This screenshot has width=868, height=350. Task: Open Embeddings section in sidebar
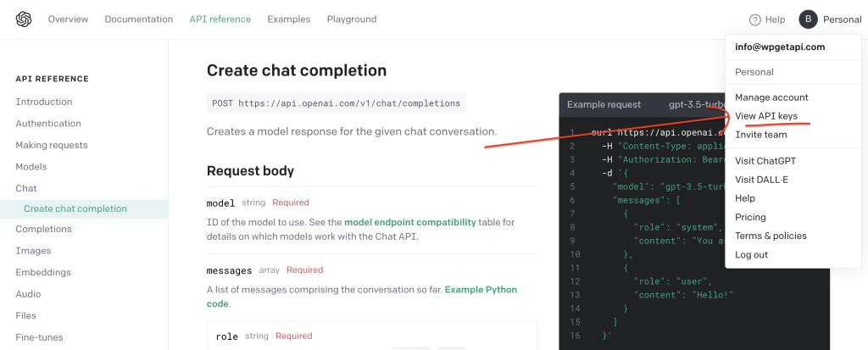point(43,273)
